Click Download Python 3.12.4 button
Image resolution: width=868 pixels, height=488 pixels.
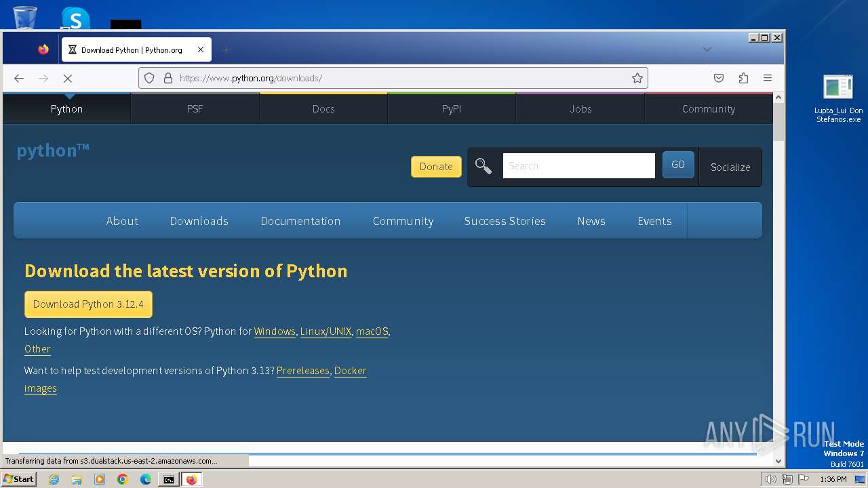coord(88,304)
